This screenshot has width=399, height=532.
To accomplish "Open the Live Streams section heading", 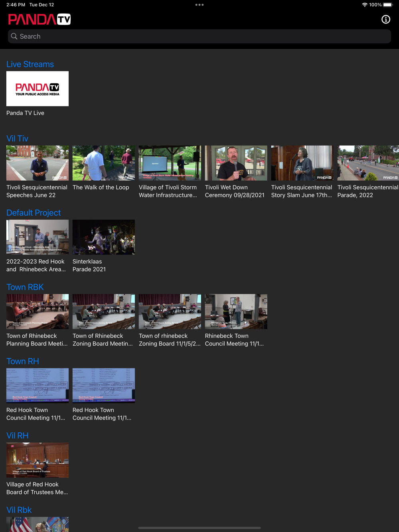I will click(x=30, y=64).
